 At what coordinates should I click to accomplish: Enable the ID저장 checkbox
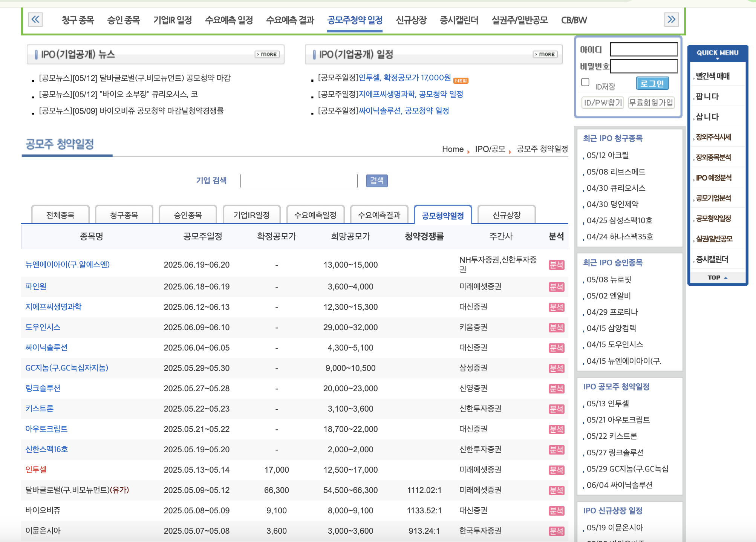coord(585,81)
